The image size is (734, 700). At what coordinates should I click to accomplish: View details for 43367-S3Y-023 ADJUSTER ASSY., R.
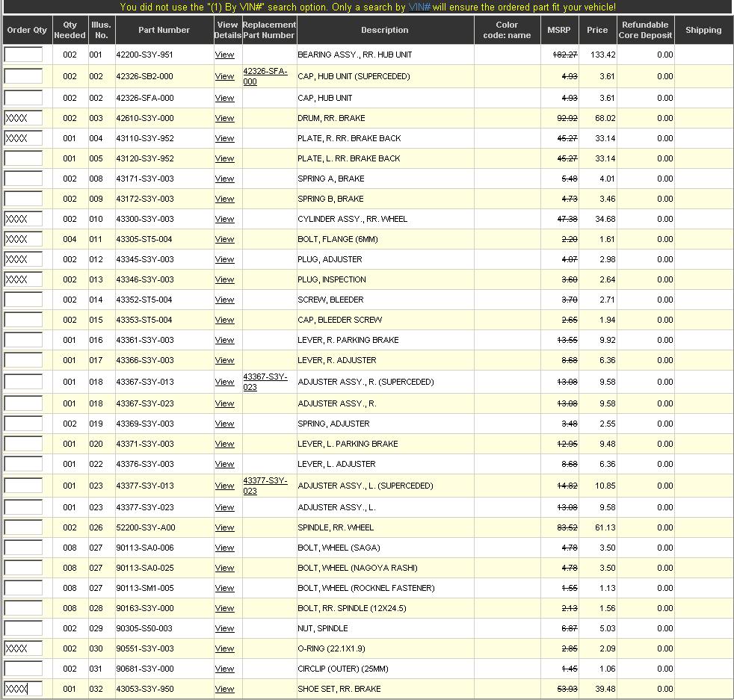(224, 403)
